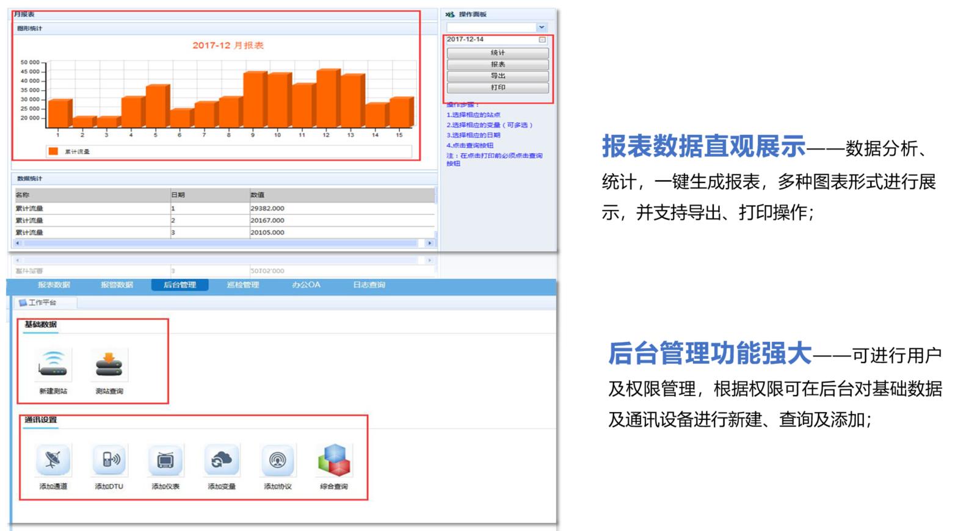Click the 数值 column header
980x531 pixels.
point(342,195)
